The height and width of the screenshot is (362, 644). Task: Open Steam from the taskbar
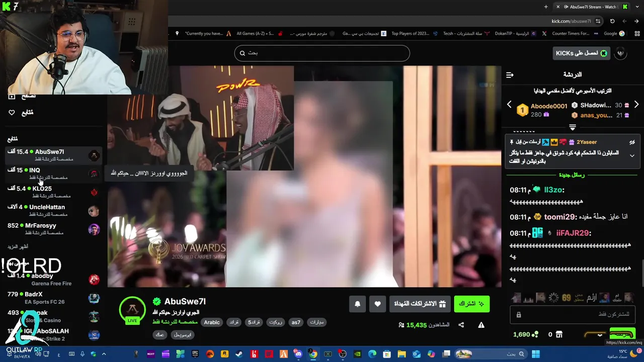(x=239, y=354)
